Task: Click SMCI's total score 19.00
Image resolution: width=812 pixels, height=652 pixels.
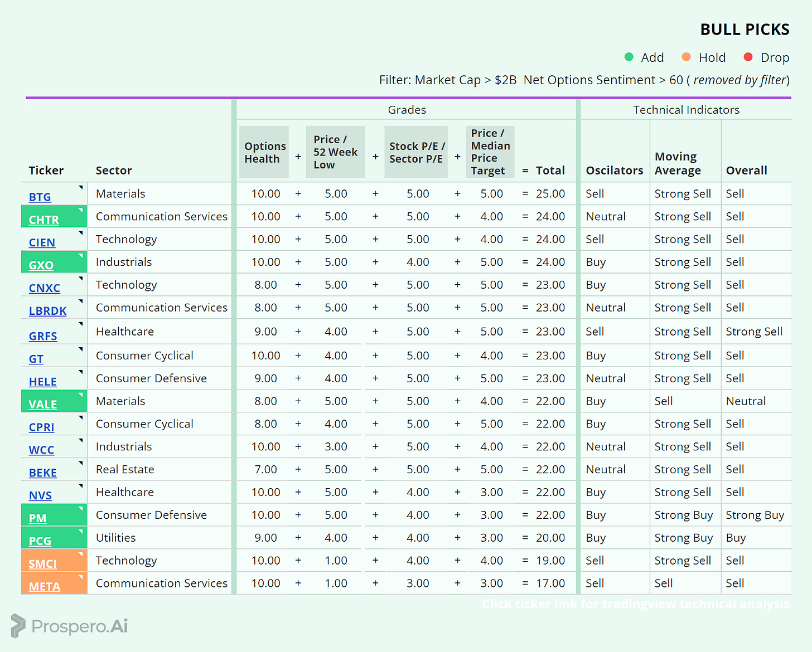Action: coord(550,561)
